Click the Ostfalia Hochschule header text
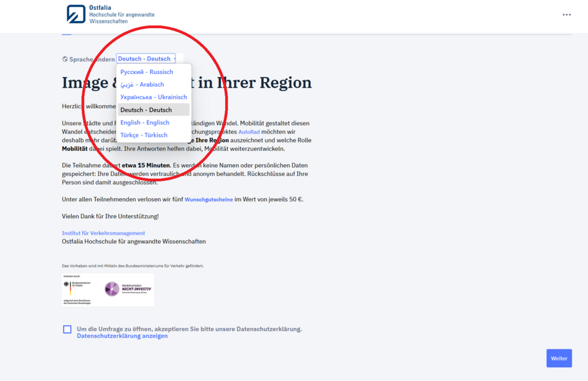This screenshot has width=588, height=381. click(x=122, y=14)
